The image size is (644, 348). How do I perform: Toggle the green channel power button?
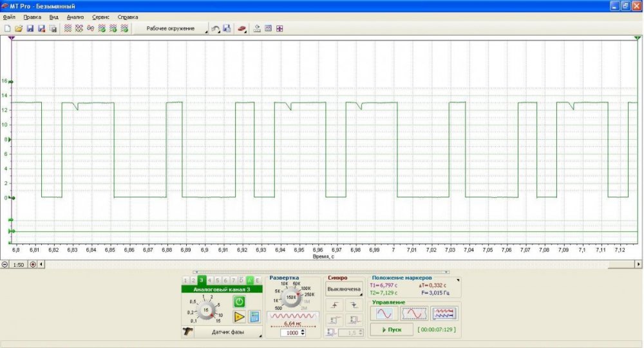pos(239,301)
